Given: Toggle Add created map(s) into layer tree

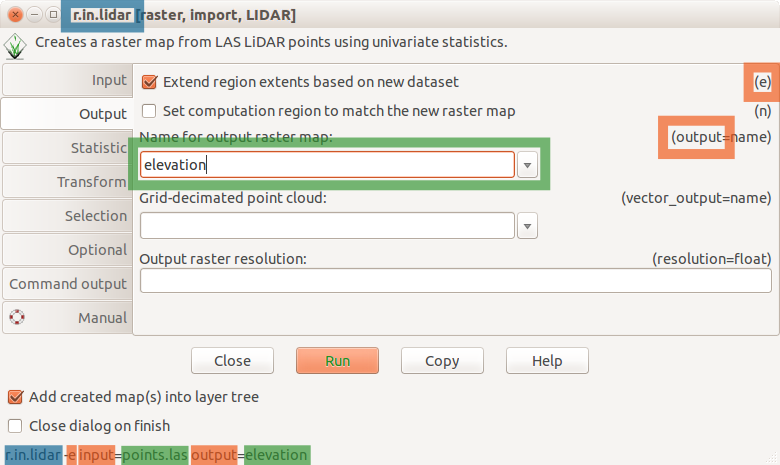Looking at the screenshot, I should point(15,397).
